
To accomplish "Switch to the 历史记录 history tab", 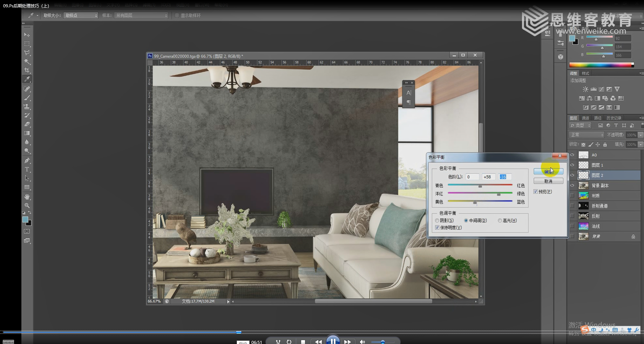I will tap(614, 118).
